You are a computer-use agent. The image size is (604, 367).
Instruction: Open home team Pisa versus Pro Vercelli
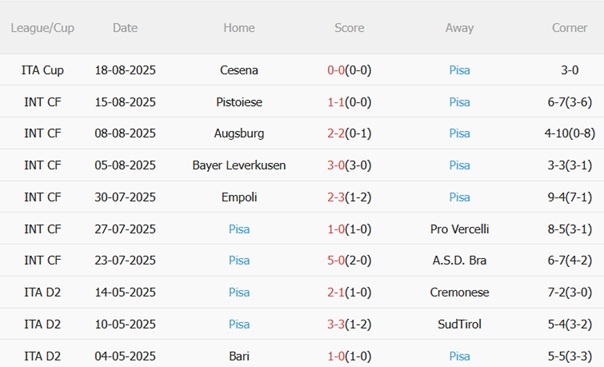239,229
